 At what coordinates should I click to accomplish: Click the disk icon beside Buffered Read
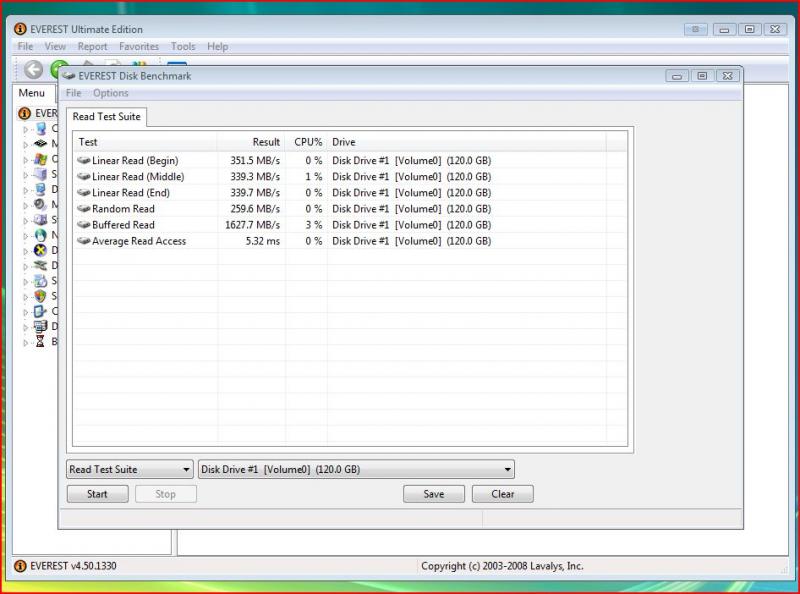click(x=84, y=225)
